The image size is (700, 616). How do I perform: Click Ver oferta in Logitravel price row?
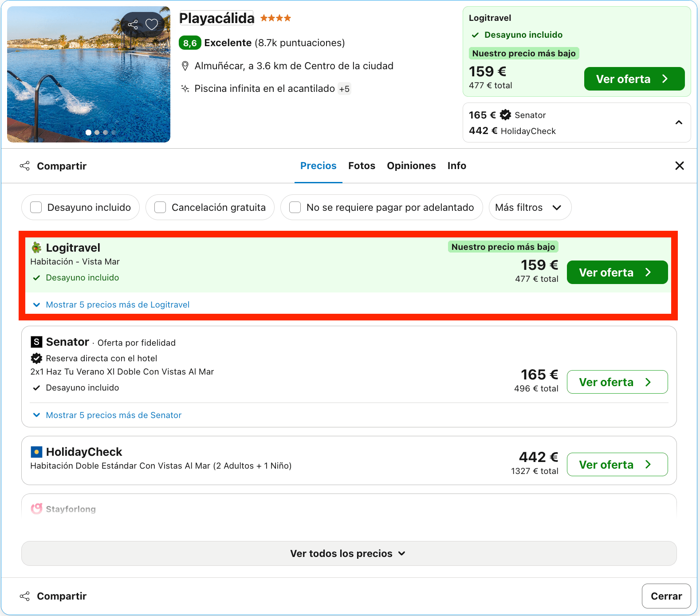pos(617,272)
